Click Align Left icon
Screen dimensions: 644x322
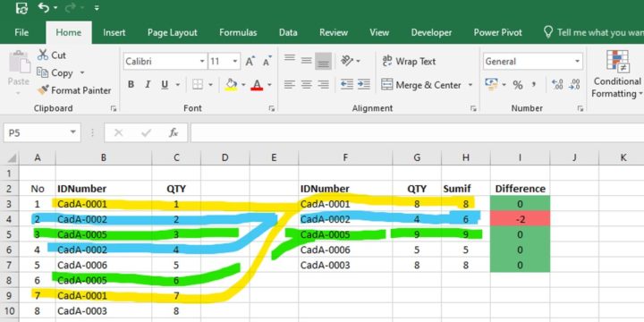click(x=290, y=85)
